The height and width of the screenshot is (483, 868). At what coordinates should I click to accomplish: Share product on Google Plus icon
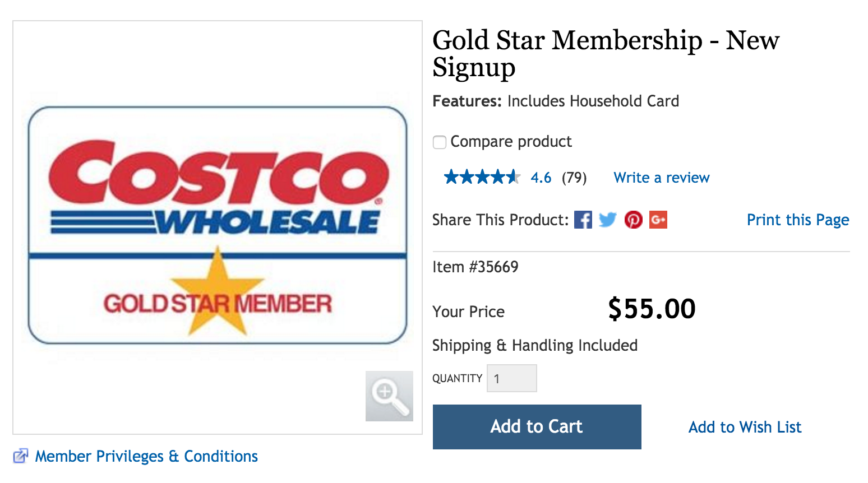(x=658, y=220)
